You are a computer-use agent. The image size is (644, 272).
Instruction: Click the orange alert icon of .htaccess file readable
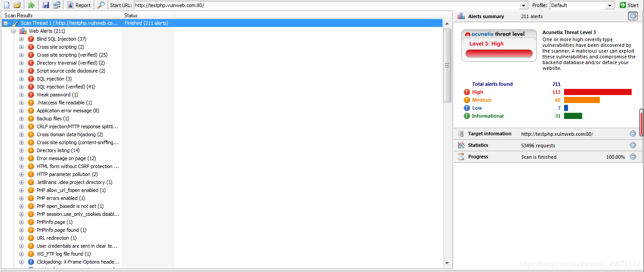pyautogui.click(x=31, y=103)
